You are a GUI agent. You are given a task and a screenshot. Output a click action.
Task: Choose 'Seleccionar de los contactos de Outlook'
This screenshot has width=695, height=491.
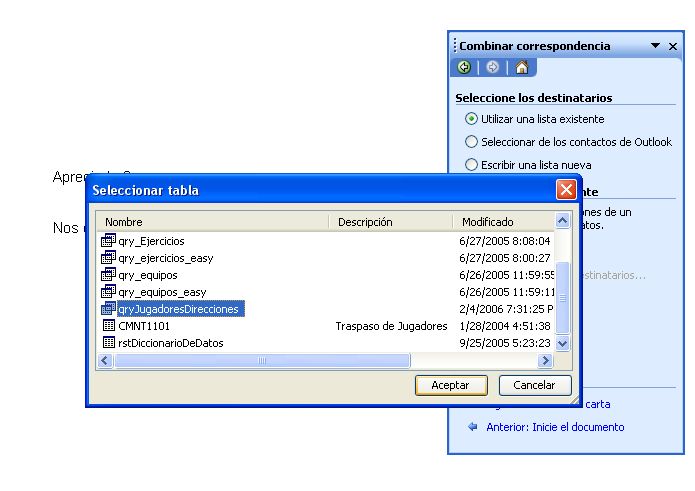(472, 142)
